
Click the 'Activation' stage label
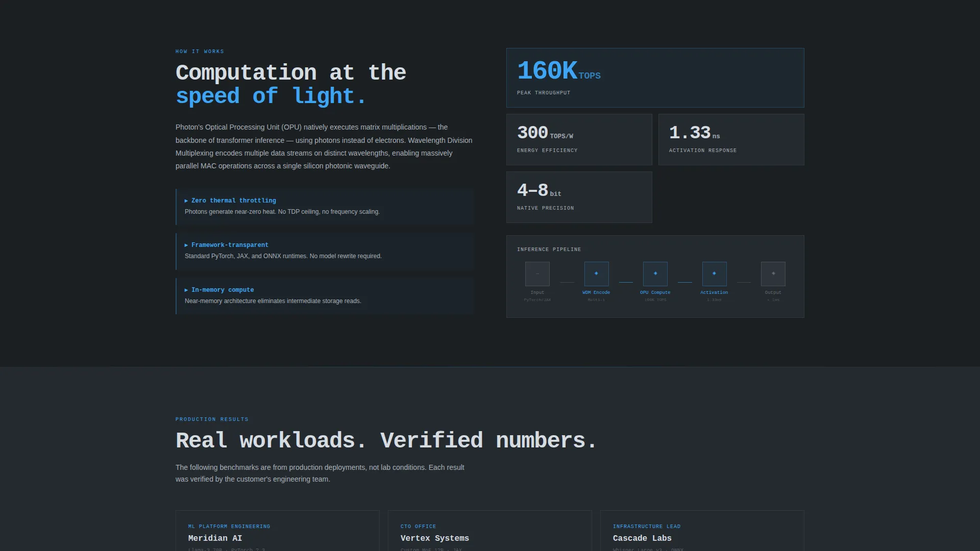[x=714, y=292]
